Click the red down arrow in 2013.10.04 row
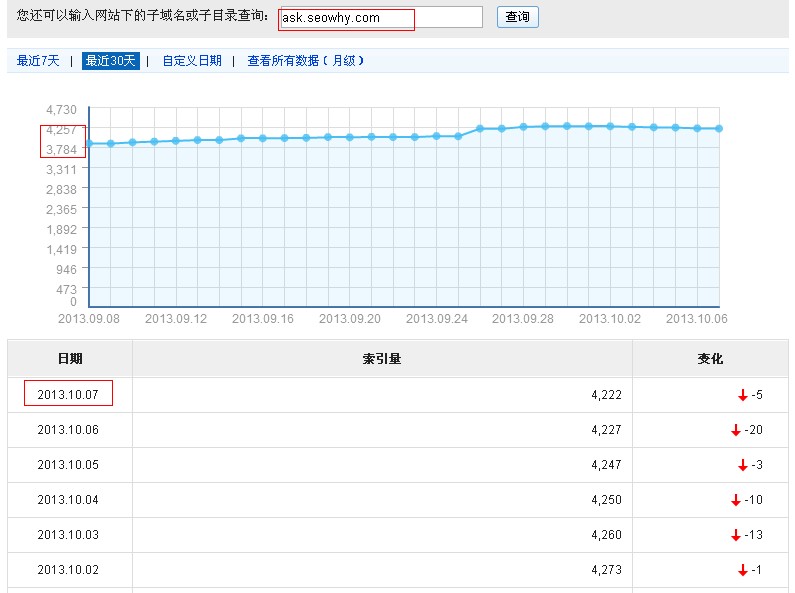This screenshot has height=593, width=795. tap(736, 501)
